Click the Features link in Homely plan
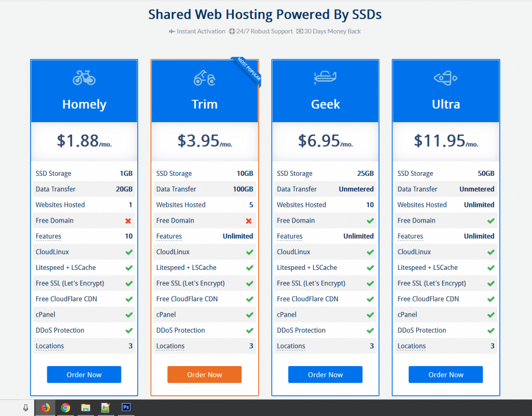The height and width of the screenshot is (416, 532). click(48, 237)
